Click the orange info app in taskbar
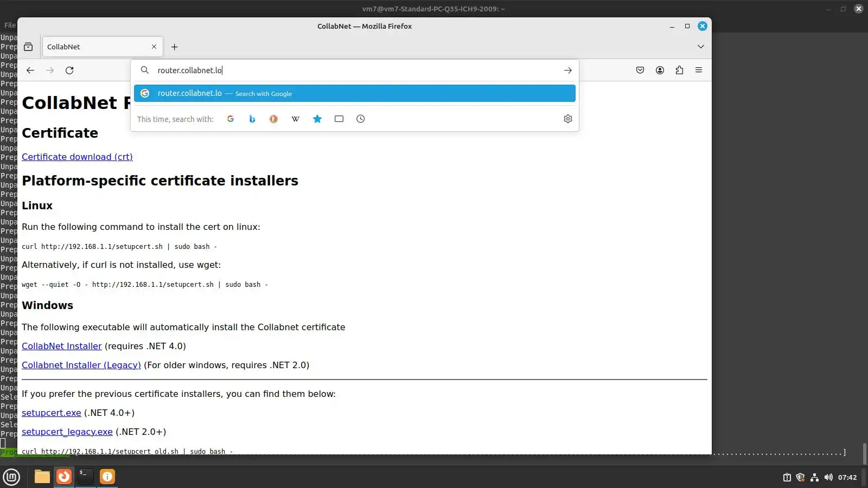The width and height of the screenshot is (868, 488). 107,477
